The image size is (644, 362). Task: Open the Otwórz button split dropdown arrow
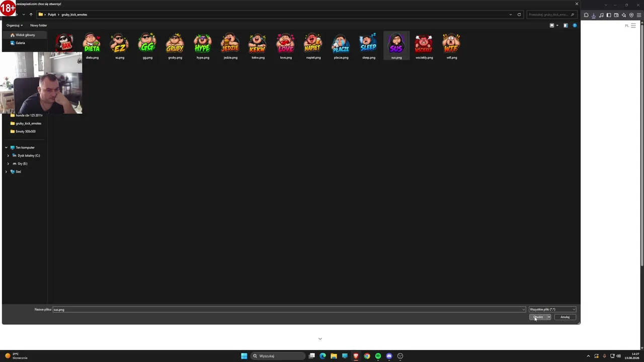pos(548,317)
